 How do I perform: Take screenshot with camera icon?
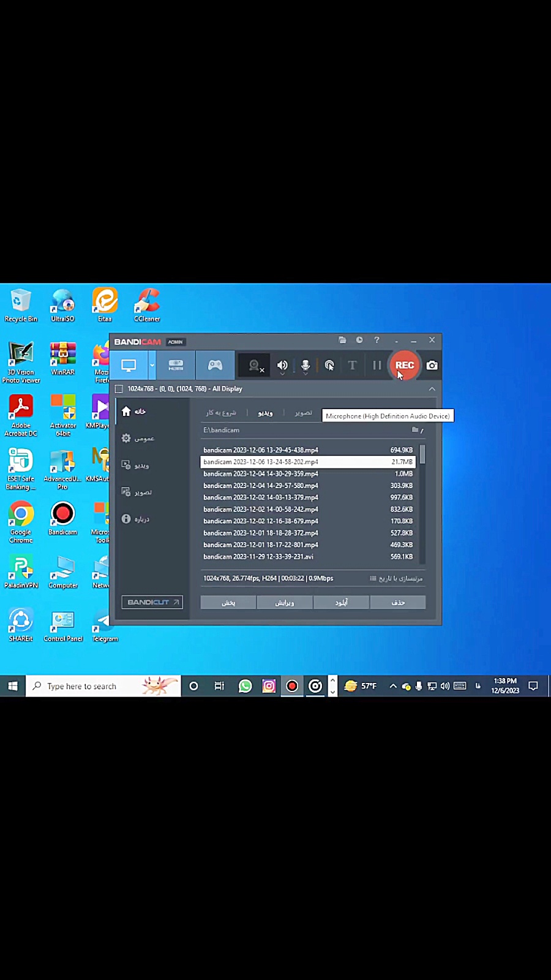click(432, 366)
